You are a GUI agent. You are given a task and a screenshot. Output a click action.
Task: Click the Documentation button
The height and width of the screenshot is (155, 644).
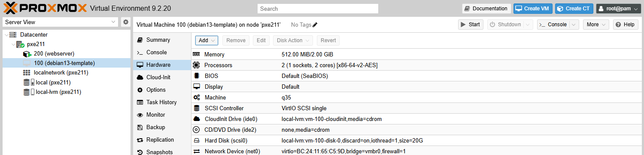[x=486, y=8]
